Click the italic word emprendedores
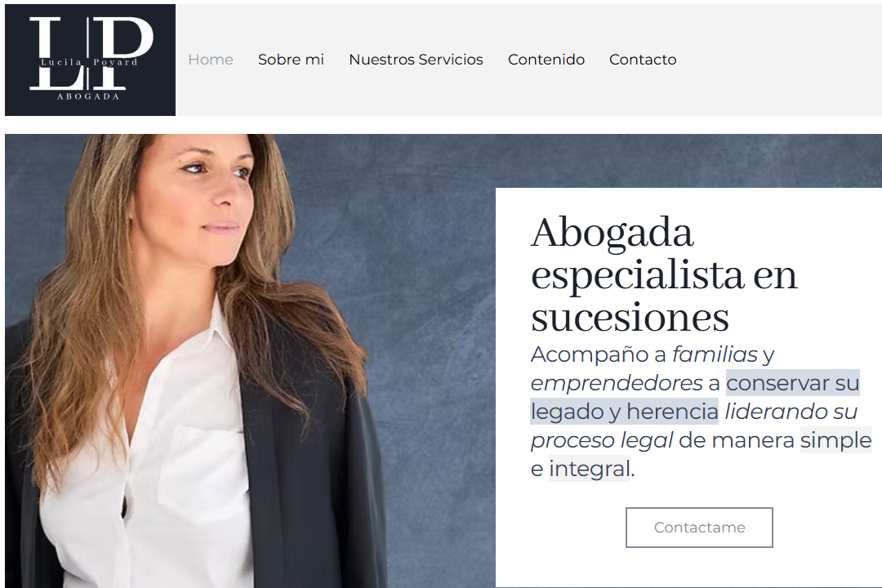 (x=617, y=383)
